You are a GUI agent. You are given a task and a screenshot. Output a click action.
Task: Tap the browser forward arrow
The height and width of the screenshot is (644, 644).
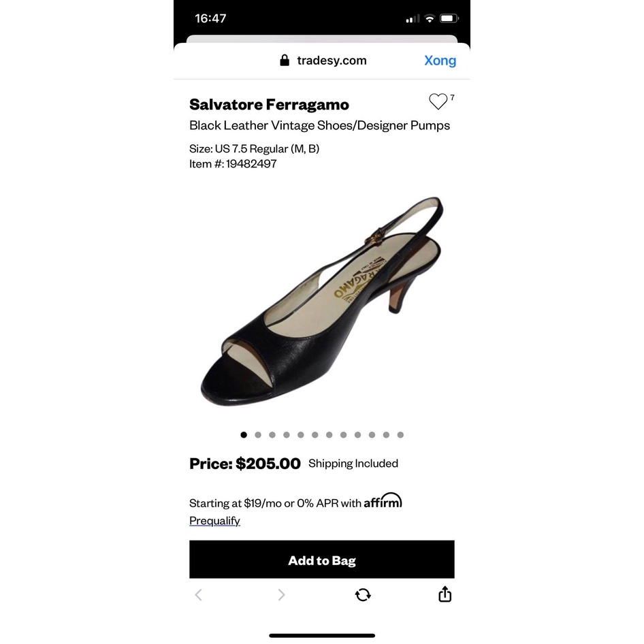281,595
